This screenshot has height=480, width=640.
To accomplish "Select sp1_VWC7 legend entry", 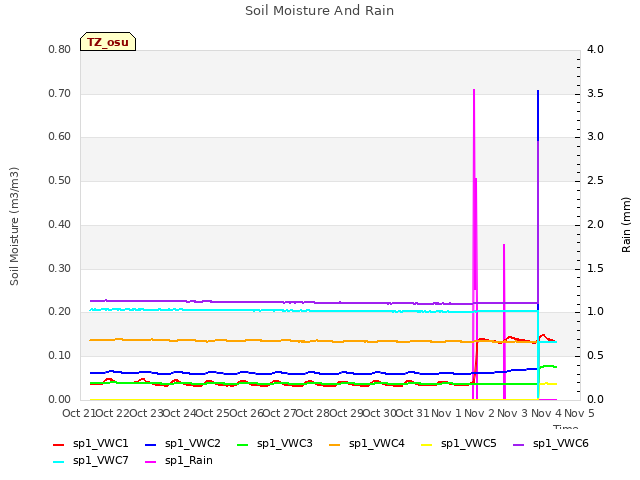I will tap(91, 461).
